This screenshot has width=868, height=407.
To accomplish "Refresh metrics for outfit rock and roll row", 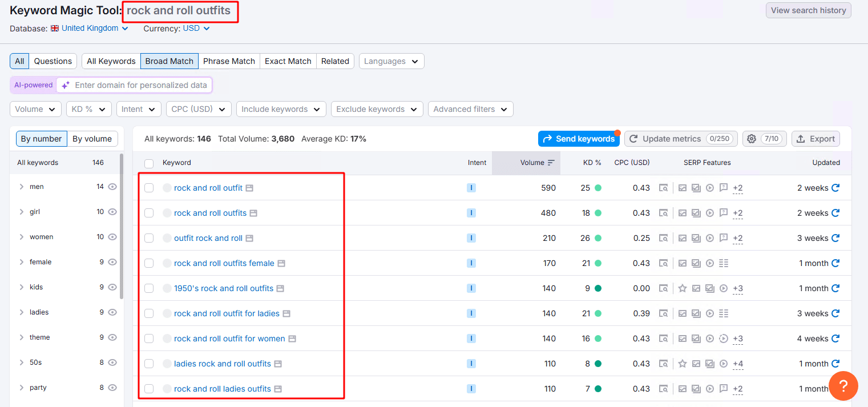I will coord(835,238).
